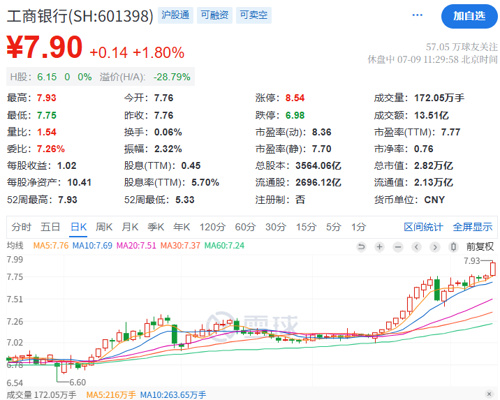Shift chart right with the right chevron
The height and width of the screenshot is (400, 500).
coord(435,247)
